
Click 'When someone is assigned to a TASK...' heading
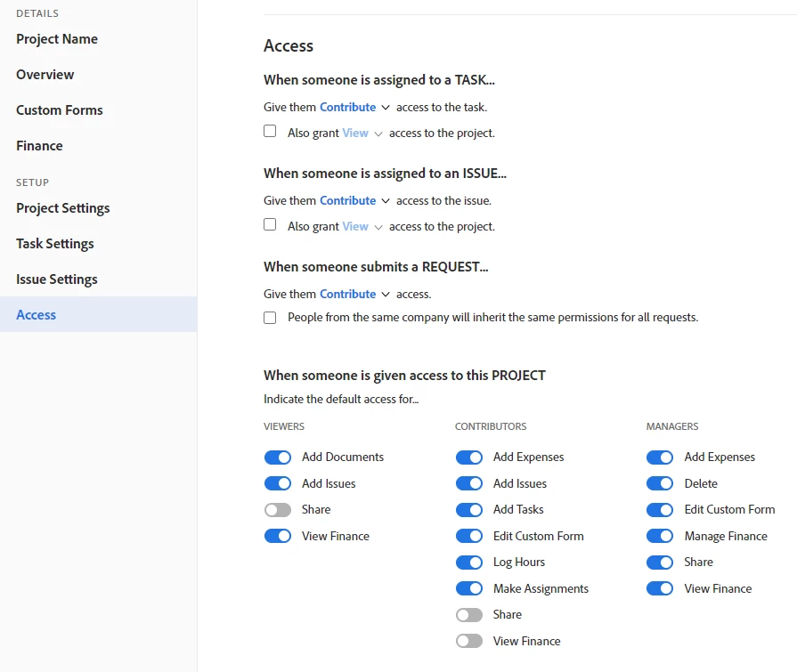click(379, 80)
